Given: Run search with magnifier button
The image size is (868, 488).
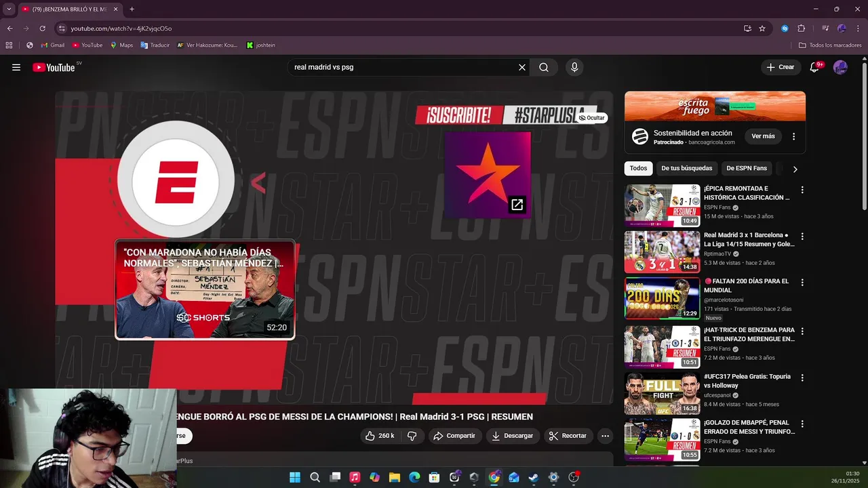Looking at the screenshot, I should (x=544, y=67).
